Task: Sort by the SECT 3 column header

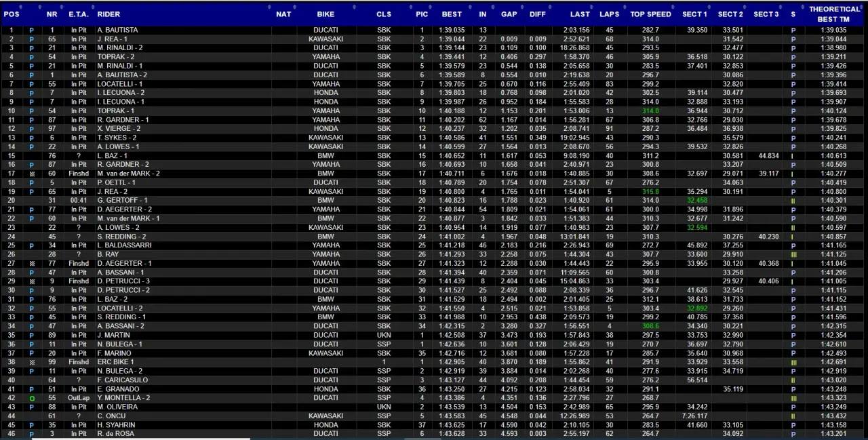Action: [766, 14]
